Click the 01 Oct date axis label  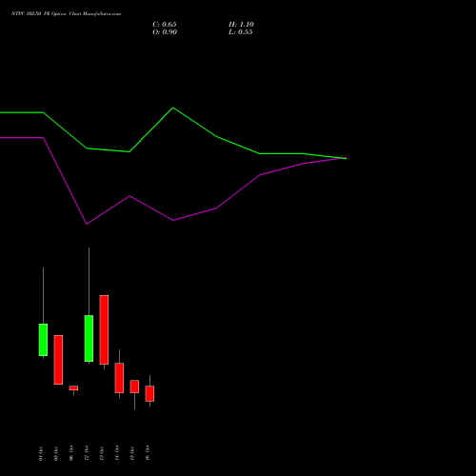point(41,453)
